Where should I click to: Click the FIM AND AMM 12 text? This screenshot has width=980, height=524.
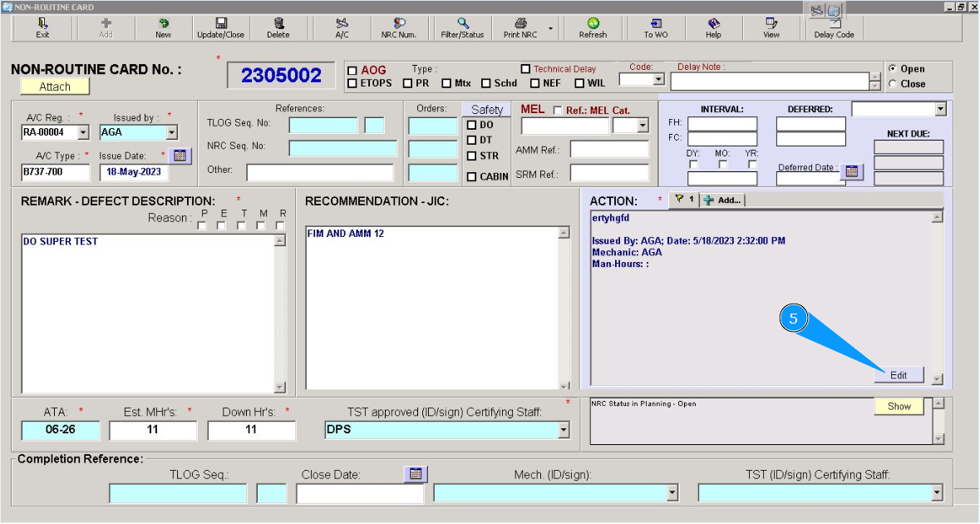point(346,233)
